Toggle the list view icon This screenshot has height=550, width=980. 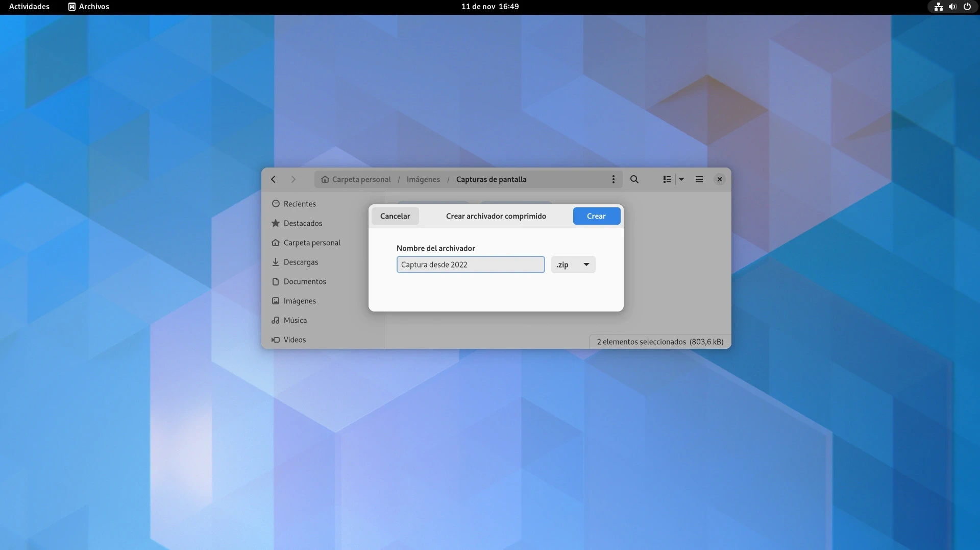pos(667,179)
